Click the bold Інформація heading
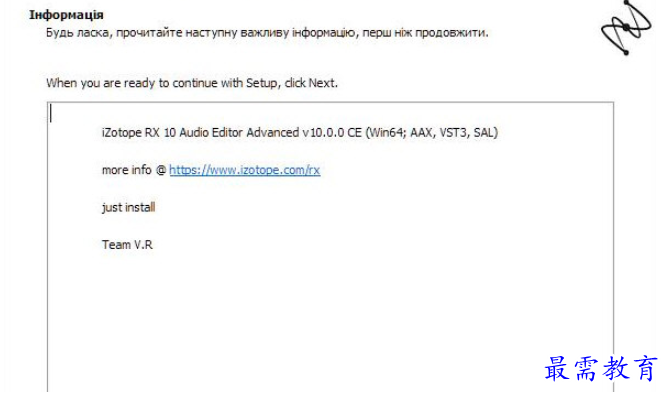The width and height of the screenshot is (666, 400). tap(66, 15)
